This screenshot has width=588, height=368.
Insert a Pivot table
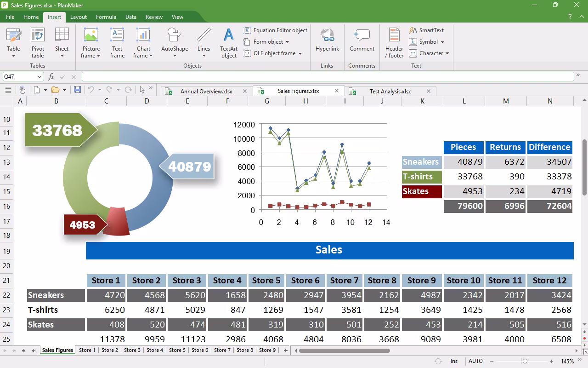coord(38,43)
